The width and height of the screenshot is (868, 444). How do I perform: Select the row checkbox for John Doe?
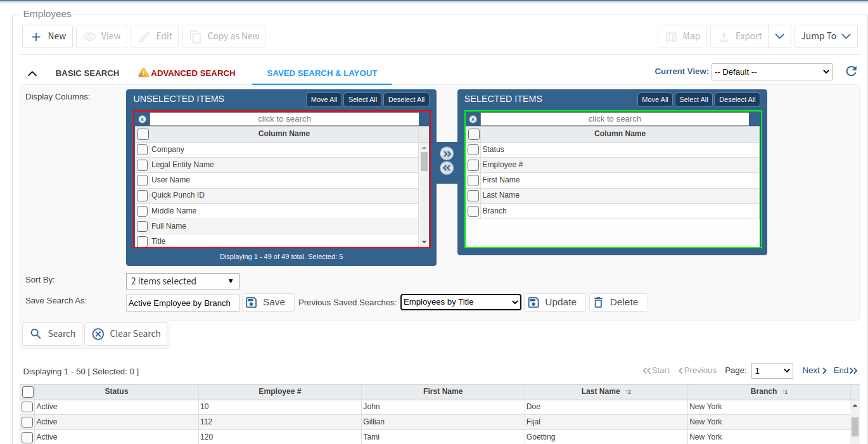click(28, 407)
